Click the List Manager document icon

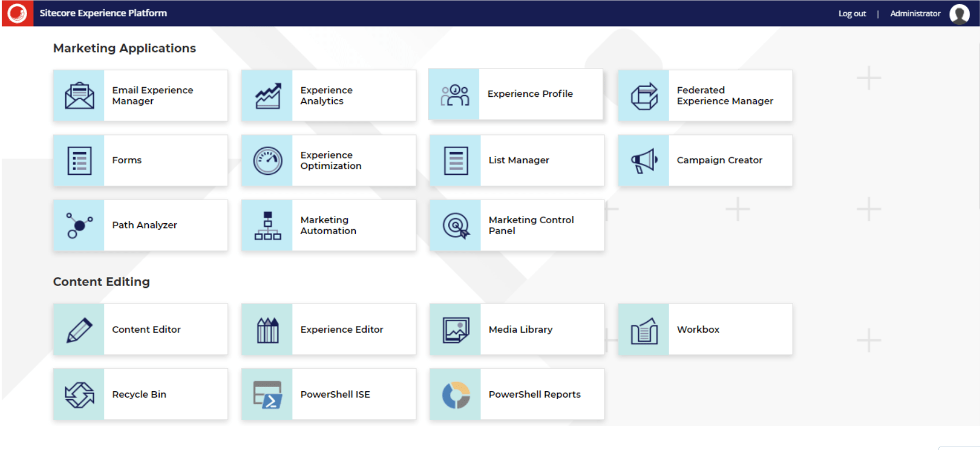pyautogui.click(x=456, y=160)
